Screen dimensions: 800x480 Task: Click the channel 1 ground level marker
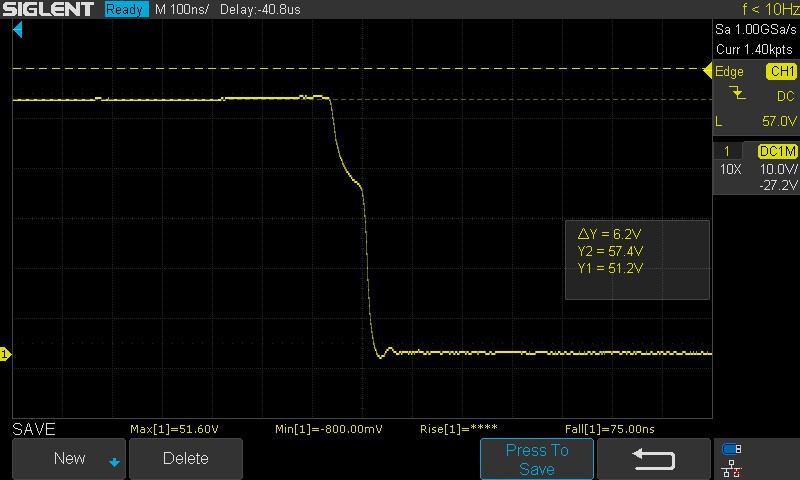click(5, 354)
